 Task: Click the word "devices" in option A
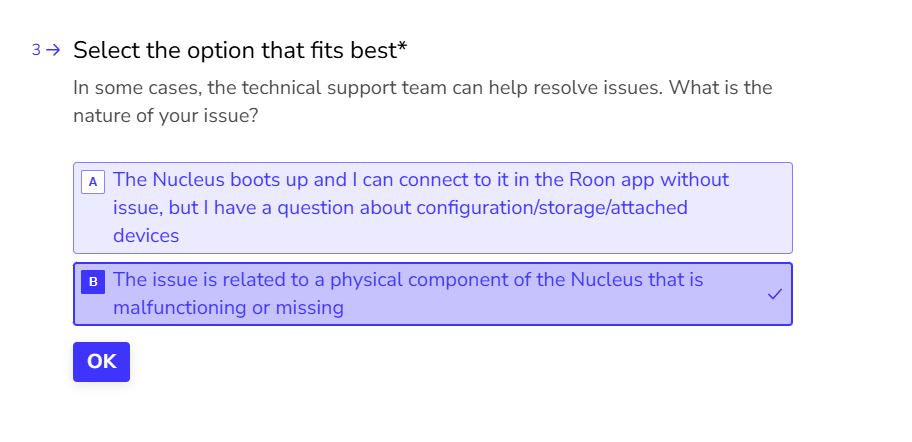click(x=146, y=236)
